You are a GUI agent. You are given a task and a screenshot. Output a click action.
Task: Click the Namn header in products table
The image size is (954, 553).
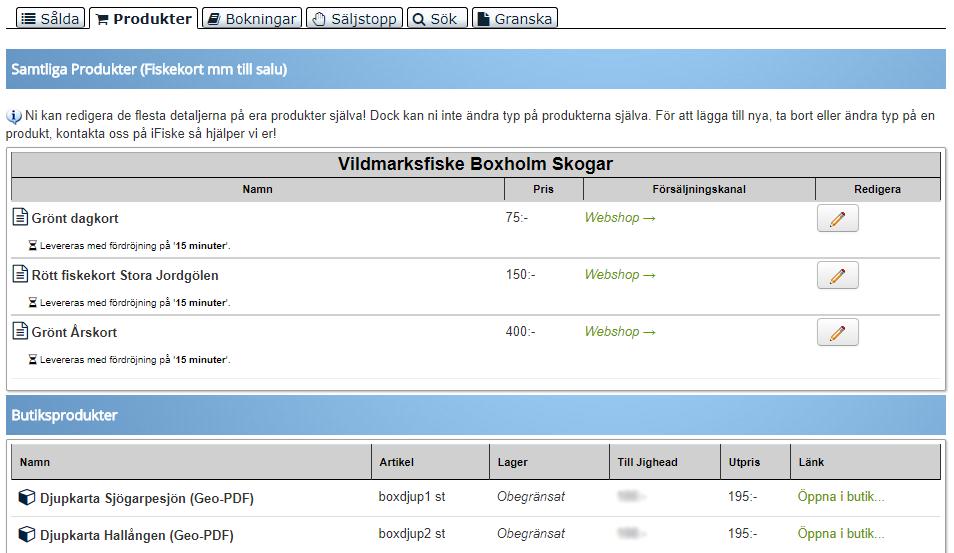pyautogui.click(x=257, y=189)
